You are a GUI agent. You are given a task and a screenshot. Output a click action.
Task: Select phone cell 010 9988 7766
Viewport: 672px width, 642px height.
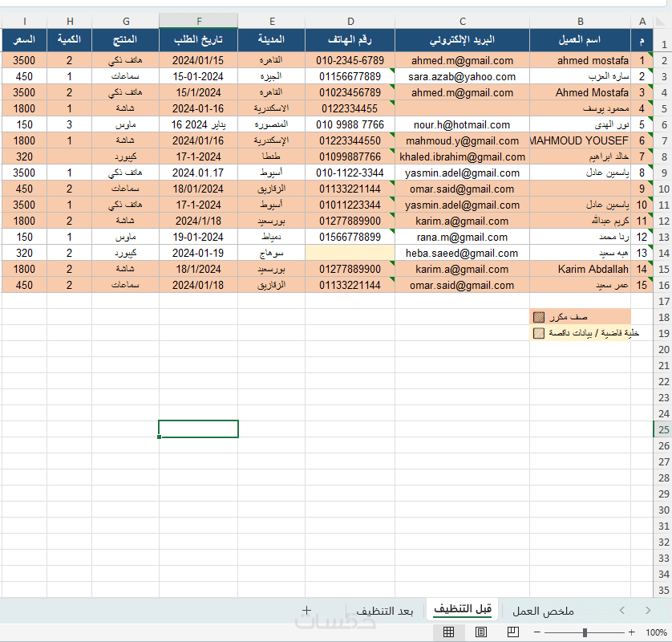(350, 125)
